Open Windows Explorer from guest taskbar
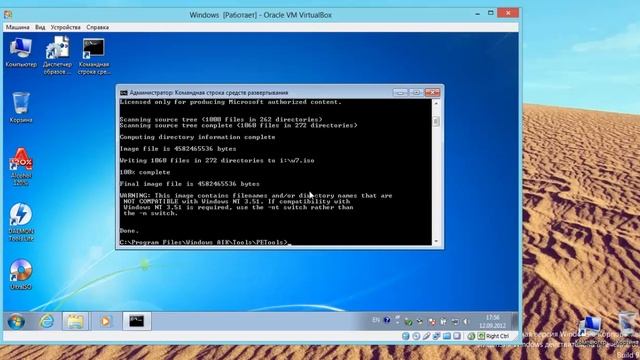The width and height of the screenshot is (640, 360). [76, 321]
